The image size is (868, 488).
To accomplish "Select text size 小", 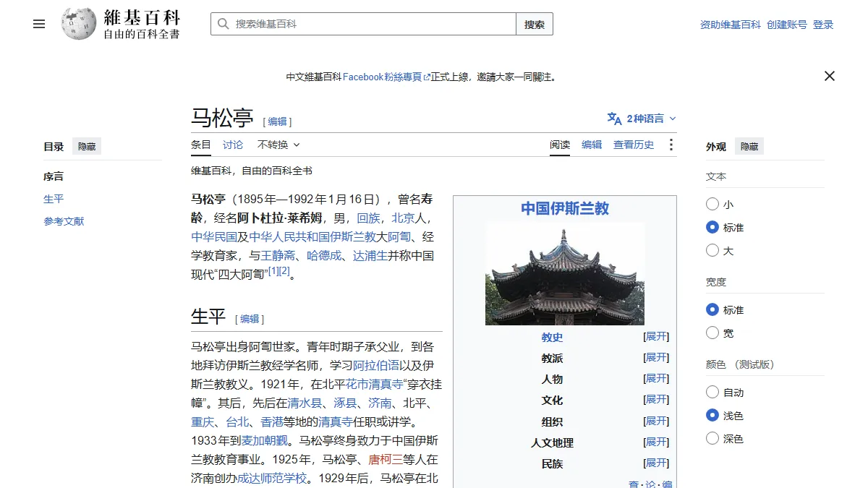I will pos(712,205).
